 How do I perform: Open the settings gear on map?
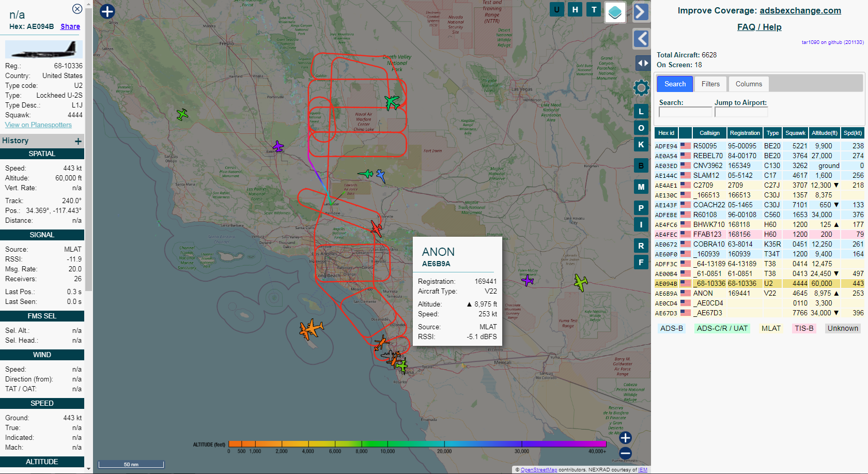[x=641, y=88]
